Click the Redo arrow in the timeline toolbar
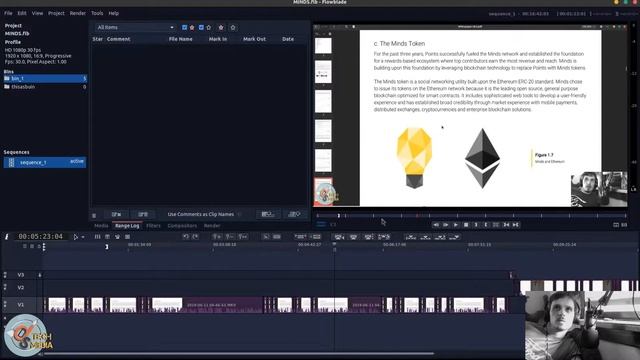The height and width of the screenshot is (360, 640). point(195,237)
